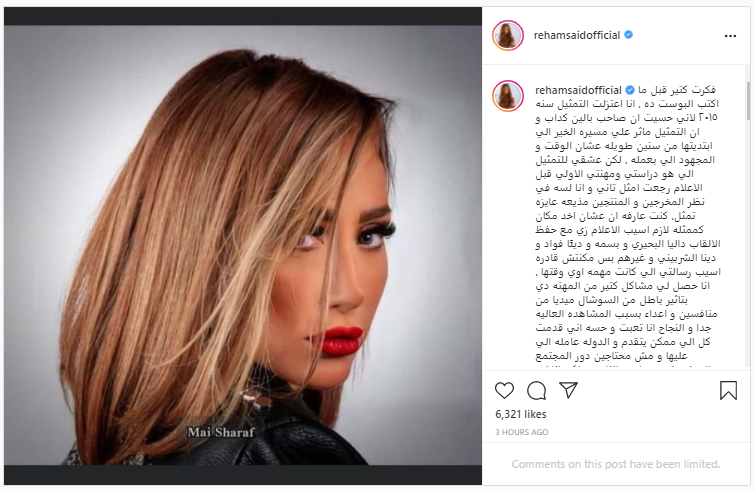Screen dimensions: 755x491
Task: Click the verified badge next to caption username
Action: click(630, 90)
